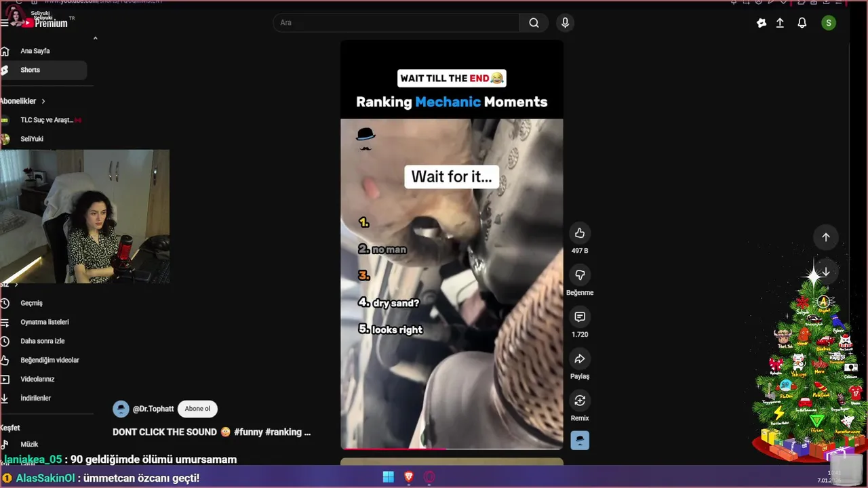Click Dr.Tophatt channel avatar
Screen dimensions: 868x488
(121, 409)
